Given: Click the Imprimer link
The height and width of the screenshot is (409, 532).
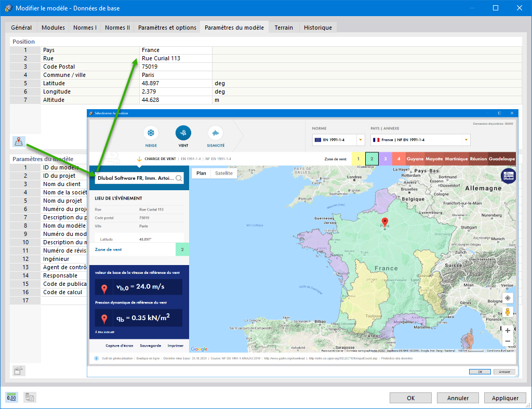Looking at the screenshot, I should point(176,346).
